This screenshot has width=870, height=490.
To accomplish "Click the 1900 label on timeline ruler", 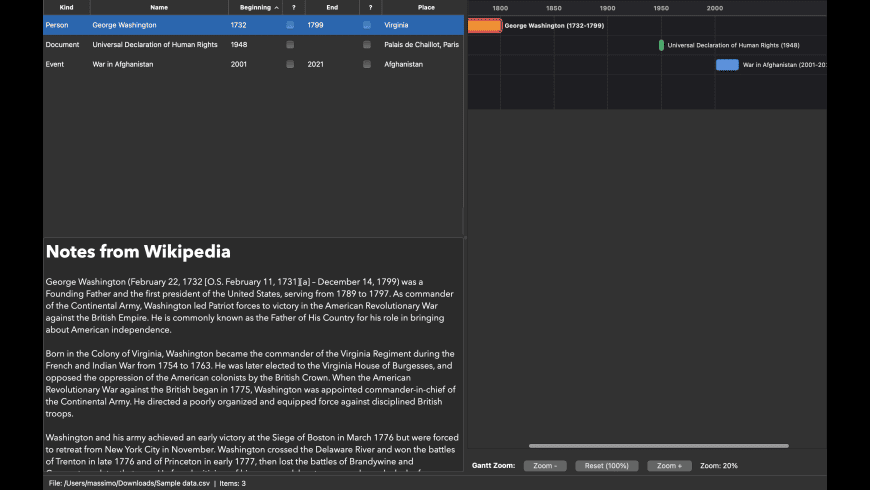I will 608,8.
